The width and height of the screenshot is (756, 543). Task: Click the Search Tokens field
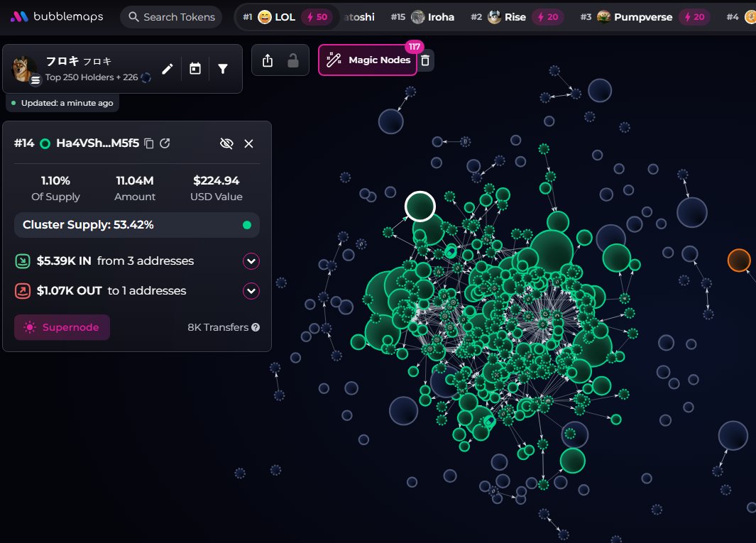171,17
